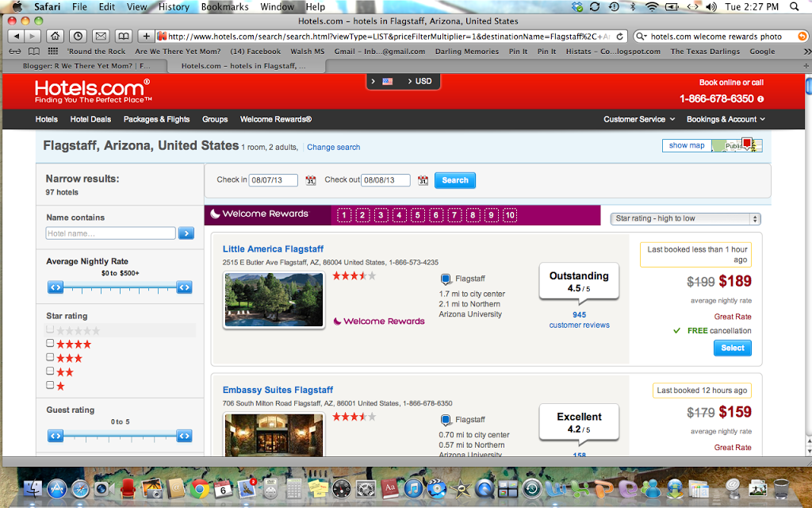Screen dimensions: 812x508
Task: Select the Hotel Deals navigation item
Action: pyautogui.click(x=90, y=119)
